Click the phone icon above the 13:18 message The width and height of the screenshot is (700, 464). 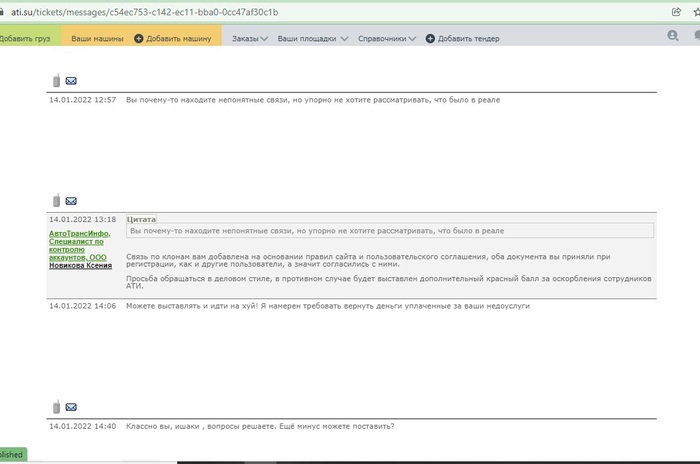tap(56, 201)
